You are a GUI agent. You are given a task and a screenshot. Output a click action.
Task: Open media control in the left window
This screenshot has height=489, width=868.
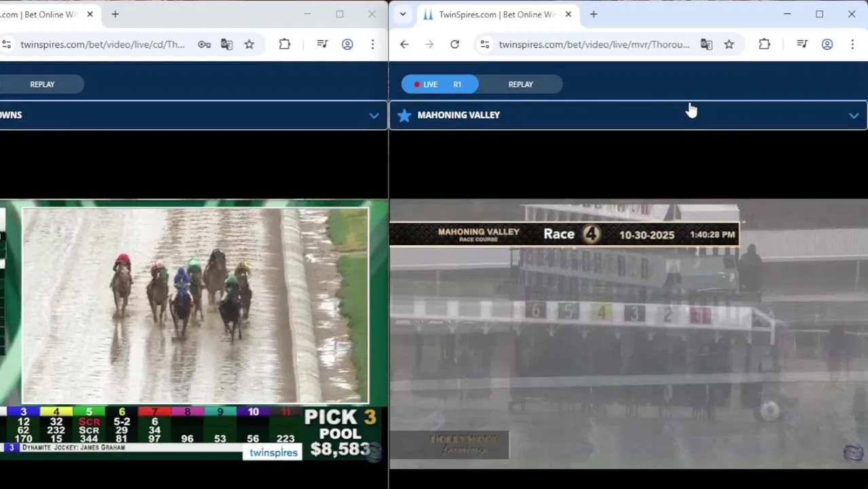[323, 44]
